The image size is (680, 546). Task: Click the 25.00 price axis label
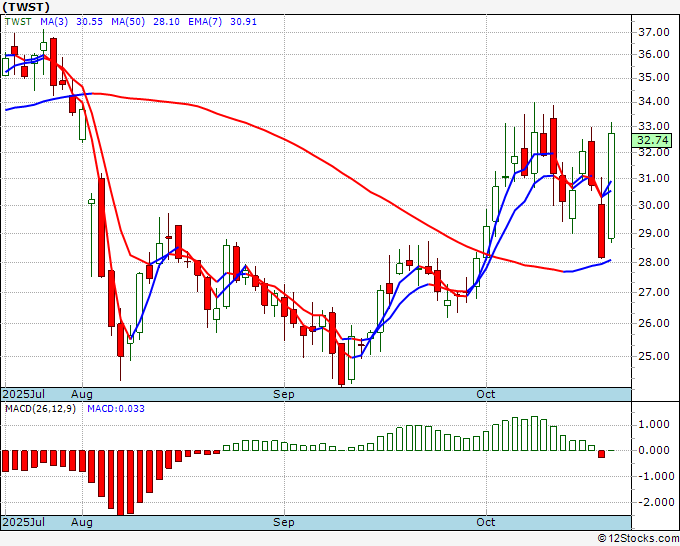[654, 356]
